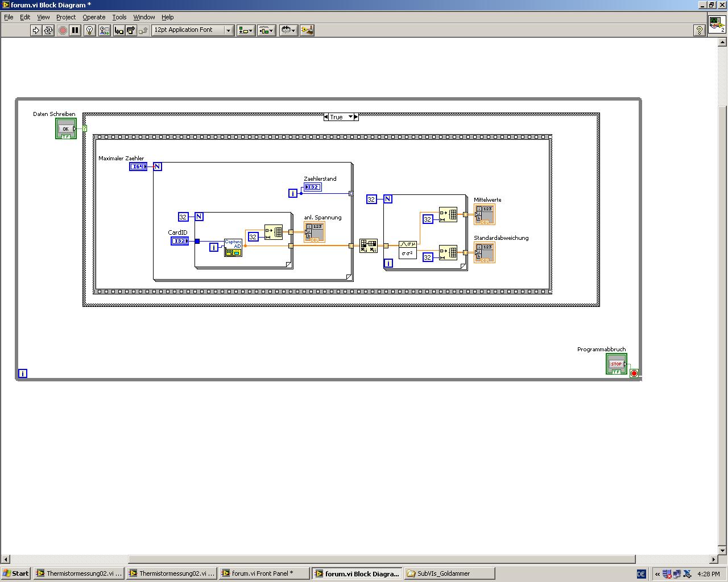This screenshot has width=728, height=582.
Task: Click the VI icon in top-right corner
Action: tap(717, 24)
